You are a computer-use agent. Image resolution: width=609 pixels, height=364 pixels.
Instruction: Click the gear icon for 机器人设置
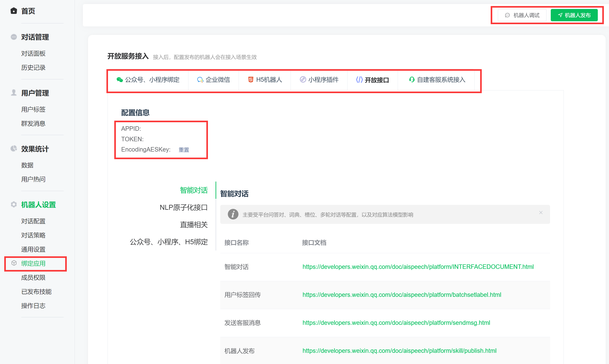[14, 205]
